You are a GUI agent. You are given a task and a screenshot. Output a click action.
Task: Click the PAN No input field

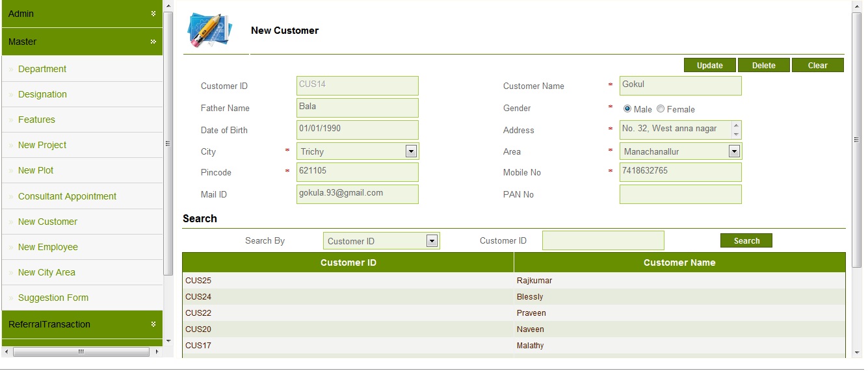[680, 194]
